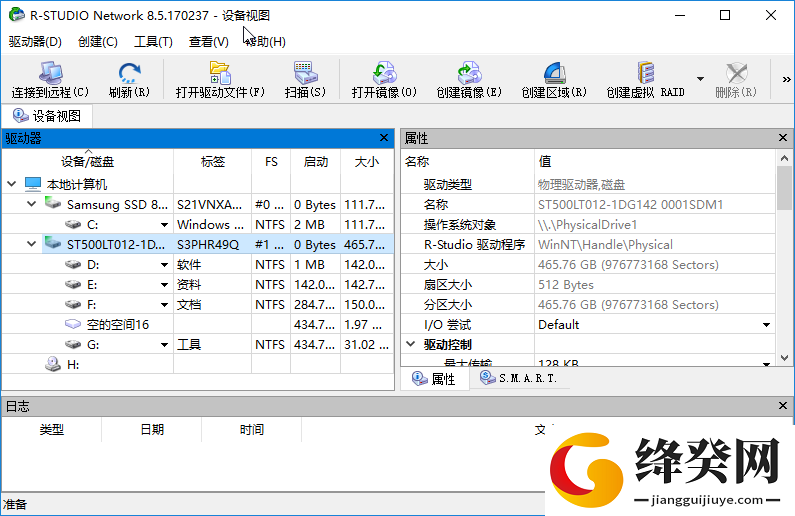Viewport: 795px width, 516px height.
Task: Close the 日志 panel
Action: (x=783, y=406)
